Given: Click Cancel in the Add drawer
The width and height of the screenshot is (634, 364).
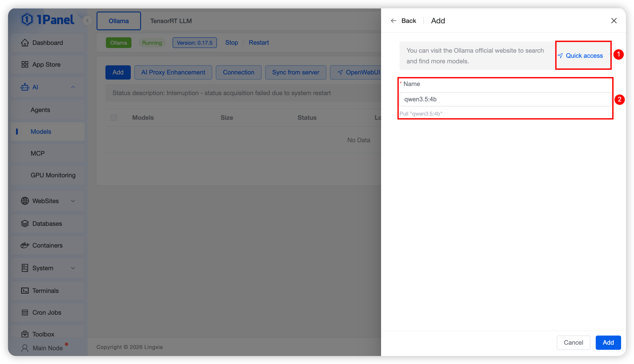Looking at the screenshot, I should tap(573, 342).
